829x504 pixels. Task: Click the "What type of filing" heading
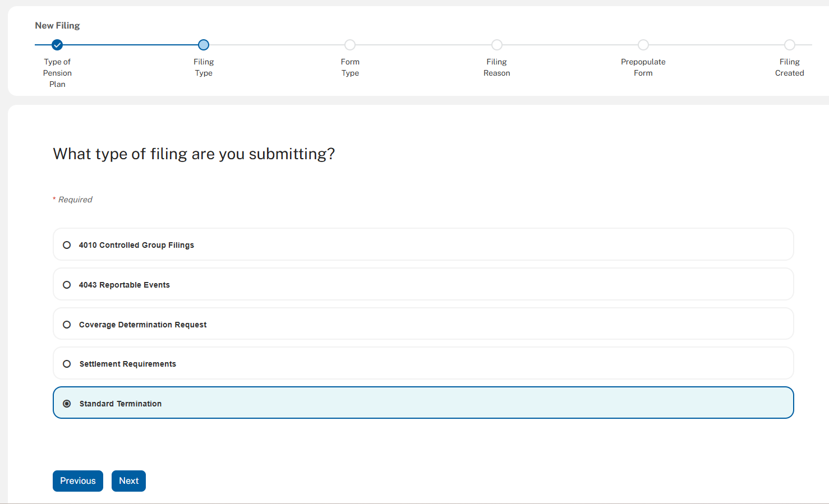194,154
